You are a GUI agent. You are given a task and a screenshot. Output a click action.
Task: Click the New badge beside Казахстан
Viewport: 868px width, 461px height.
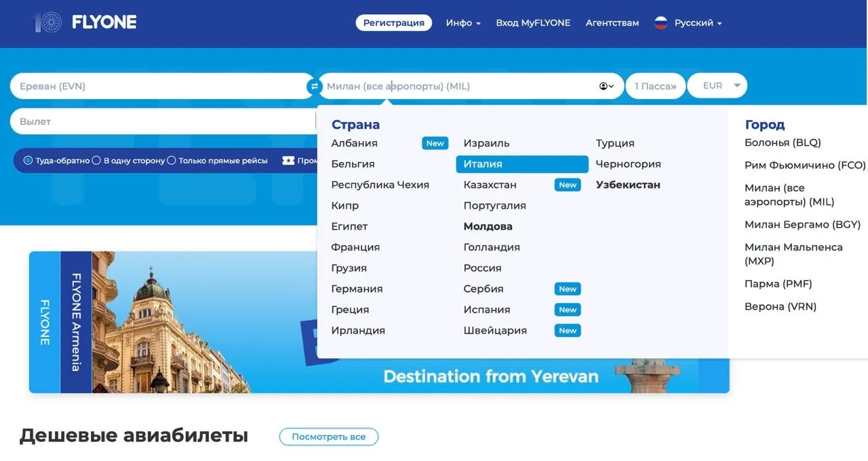568,185
